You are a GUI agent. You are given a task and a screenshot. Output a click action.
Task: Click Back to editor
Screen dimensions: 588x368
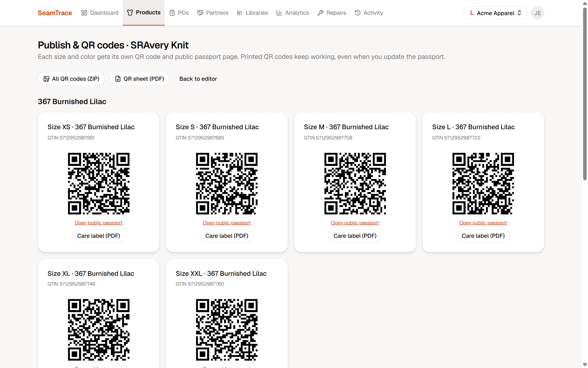pos(198,79)
